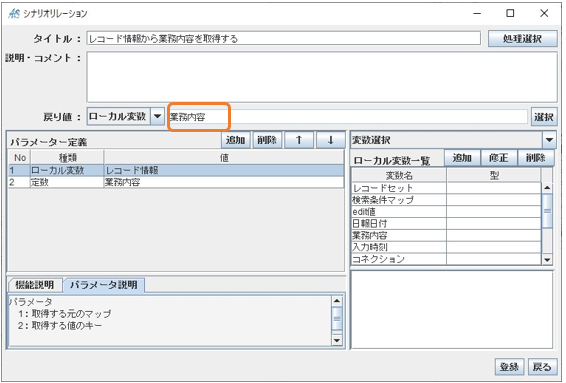Click the 型 column header

pyautogui.click(x=494, y=175)
